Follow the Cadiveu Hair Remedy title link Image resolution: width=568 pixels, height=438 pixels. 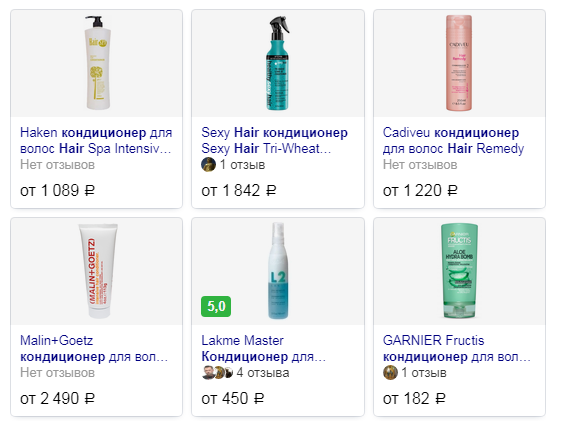(454, 141)
